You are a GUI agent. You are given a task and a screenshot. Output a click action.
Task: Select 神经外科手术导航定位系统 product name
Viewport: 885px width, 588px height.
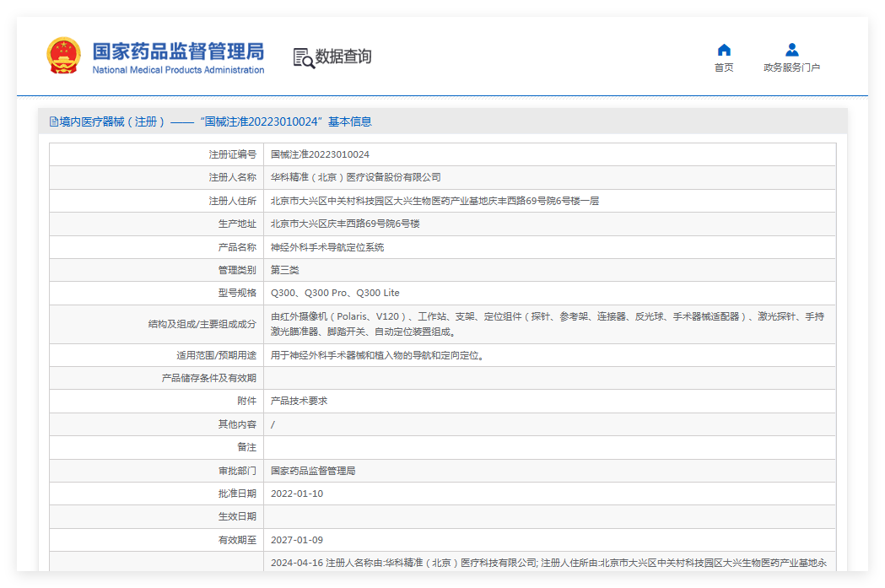327,247
